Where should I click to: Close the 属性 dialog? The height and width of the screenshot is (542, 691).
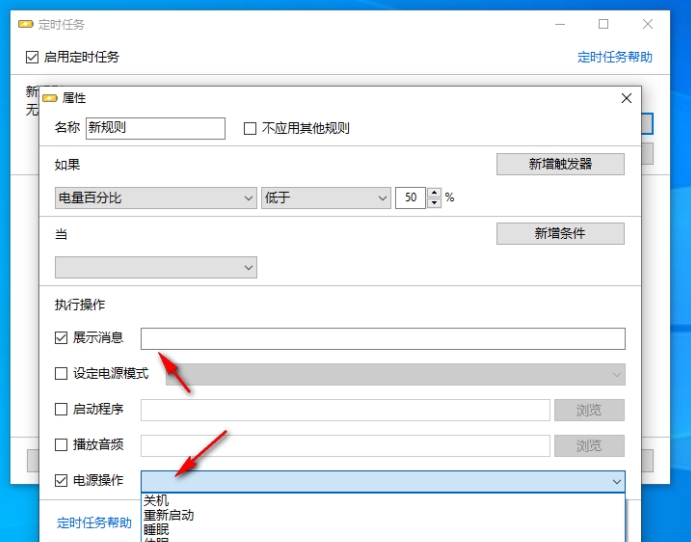click(x=626, y=98)
